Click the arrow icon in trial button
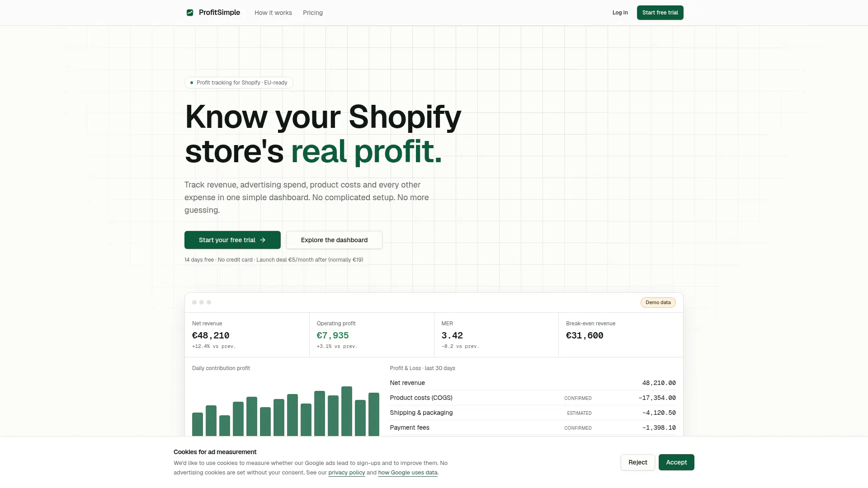This screenshot has height=488, width=868. [x=263, y=240]
